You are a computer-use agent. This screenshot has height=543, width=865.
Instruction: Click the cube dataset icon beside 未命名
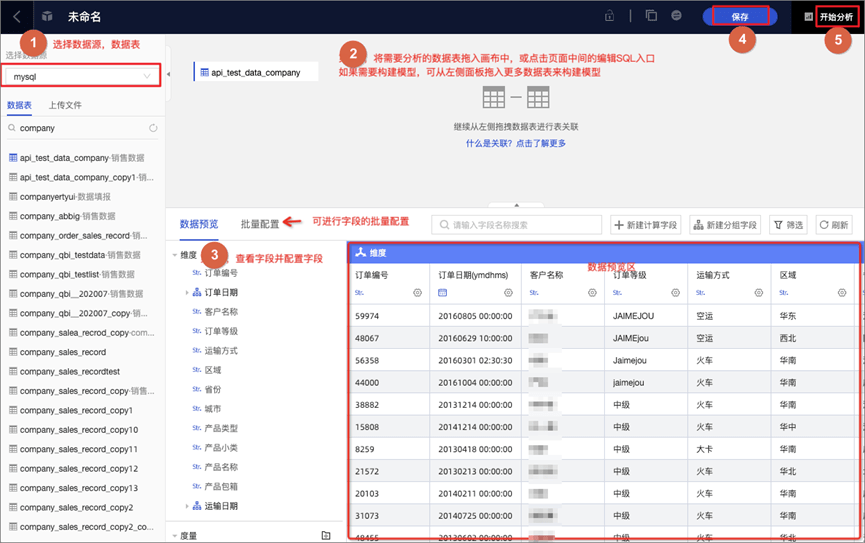47,17
